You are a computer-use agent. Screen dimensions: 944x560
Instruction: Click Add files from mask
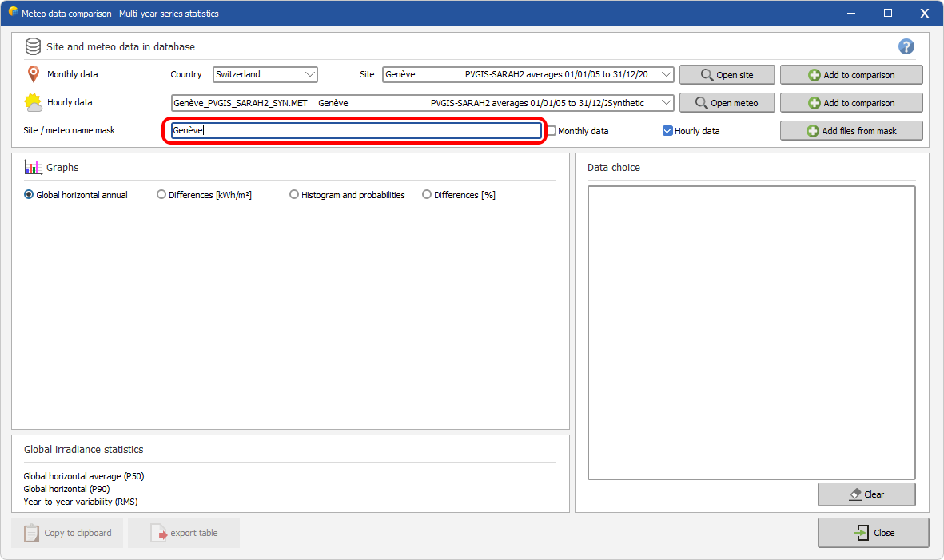851,130
